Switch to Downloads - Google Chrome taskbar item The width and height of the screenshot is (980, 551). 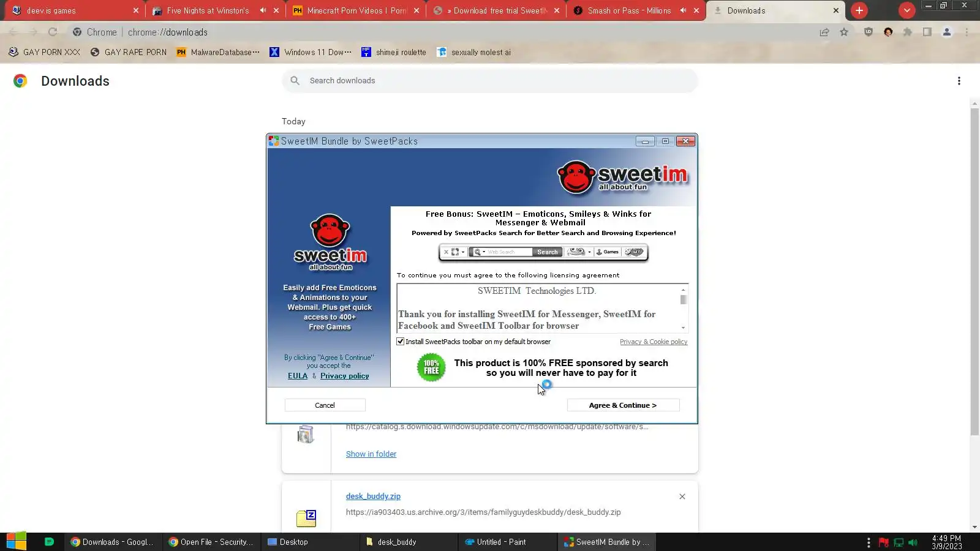coord(113,542)
